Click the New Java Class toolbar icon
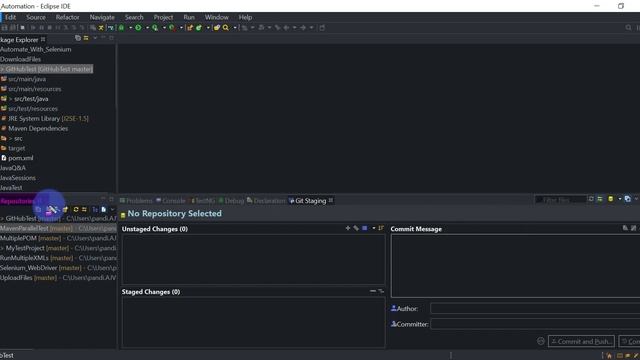The width and height of the screenshot is (640, 360). (199, 28)
